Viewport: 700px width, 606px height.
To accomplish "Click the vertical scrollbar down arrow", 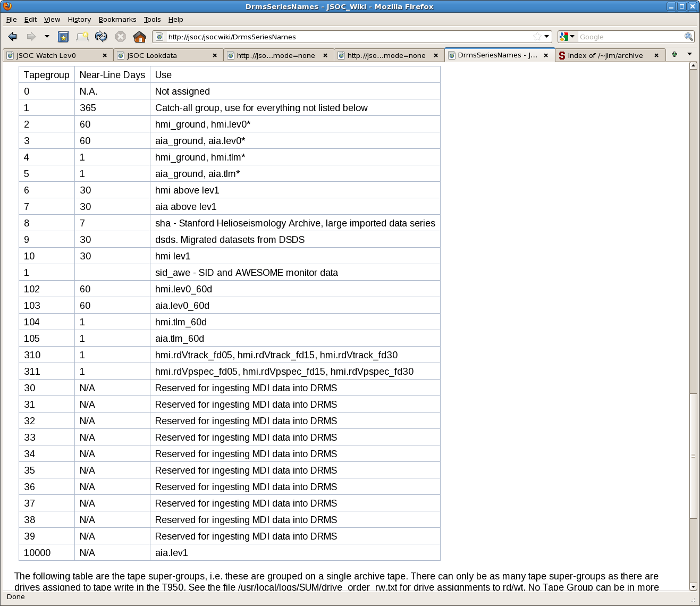I will pos(693,586).
